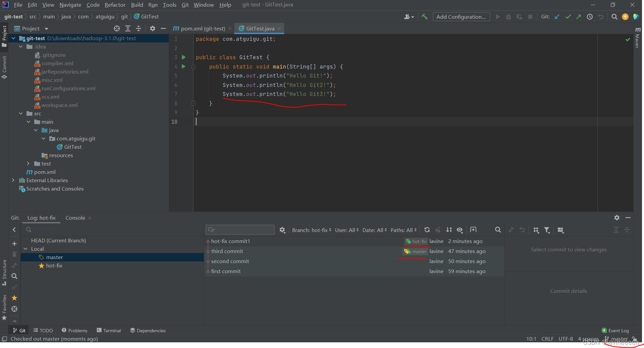Open the Git menu
644x348 pixels.
185,5
